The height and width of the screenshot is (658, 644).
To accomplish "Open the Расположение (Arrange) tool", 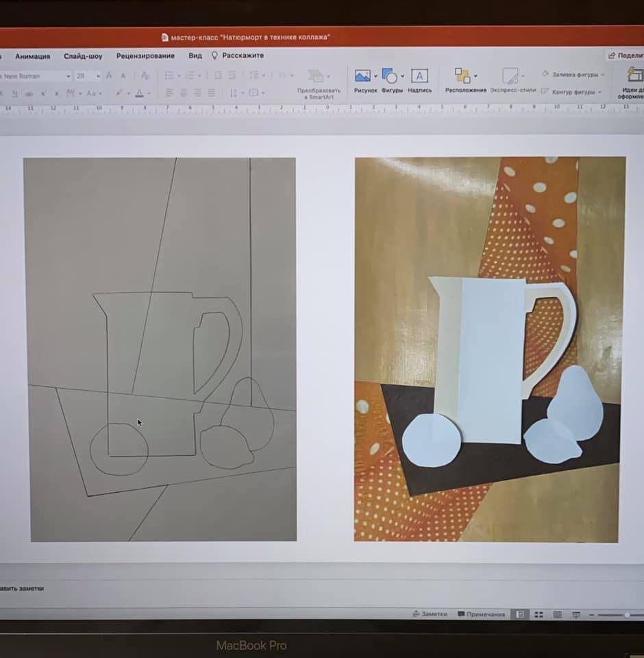I will point(463,76).
